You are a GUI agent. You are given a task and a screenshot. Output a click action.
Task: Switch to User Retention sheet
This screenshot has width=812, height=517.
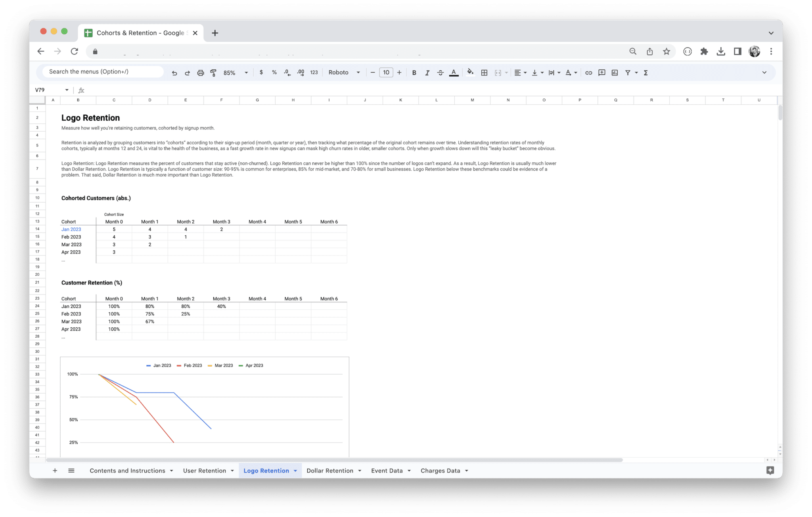pyautogui.click(x=205, y=471)
